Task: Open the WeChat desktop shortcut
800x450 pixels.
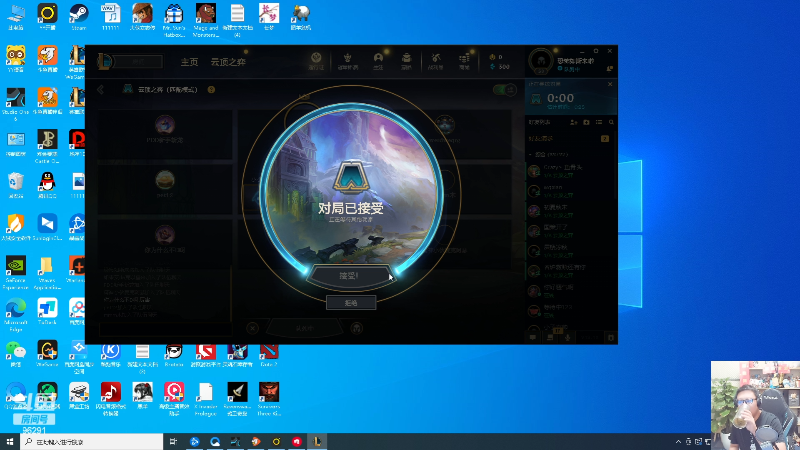Action: click(x=15, y=354)
